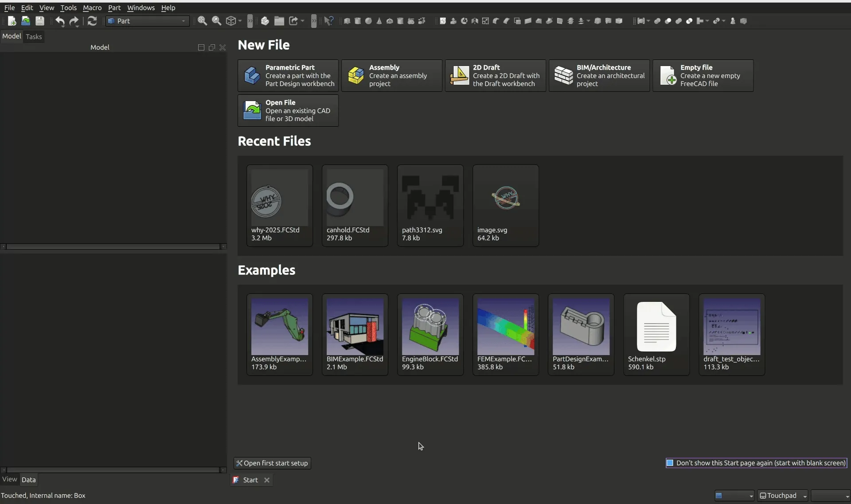Click the create group folder icon

click(x=279, y=21)
